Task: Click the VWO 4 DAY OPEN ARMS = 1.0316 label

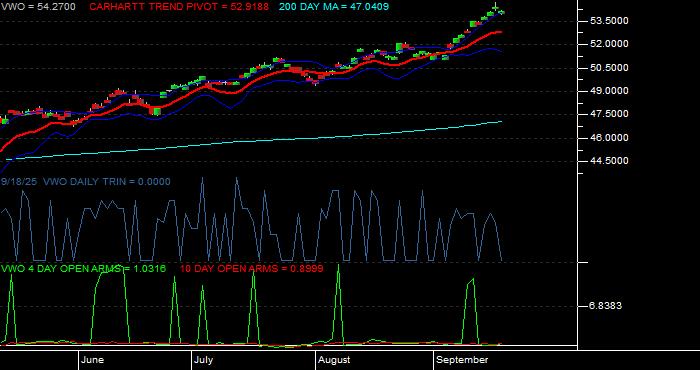Action: (x=83, y=269)
